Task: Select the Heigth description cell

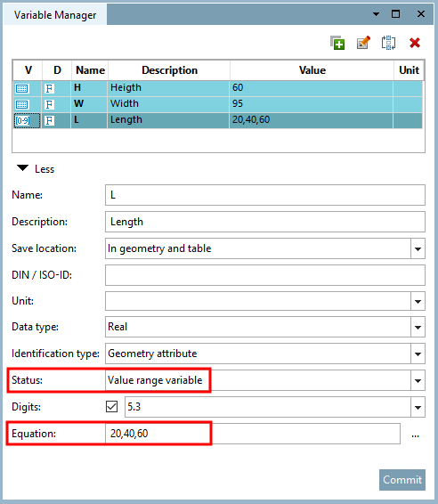Action: tap(168, 88)
